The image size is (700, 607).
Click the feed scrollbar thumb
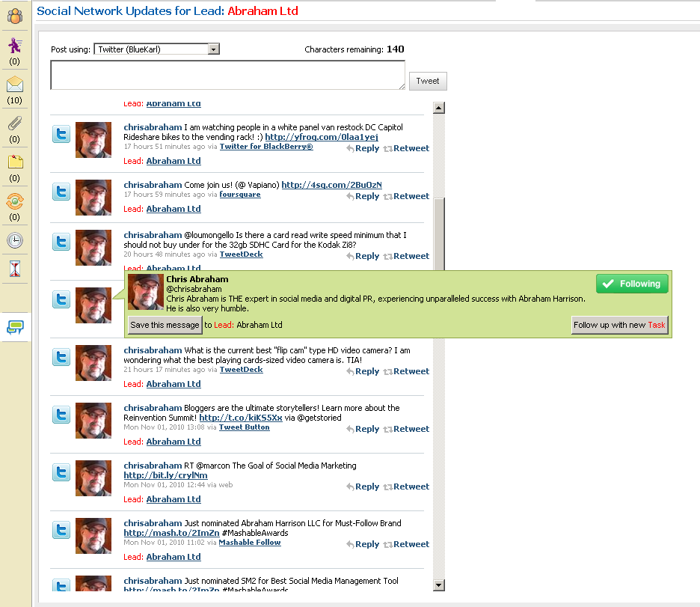tap(439, 234)
